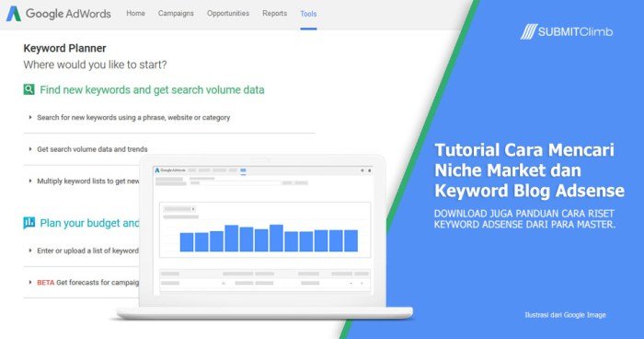
Task: Click the Tutorial Cara Mencari Niche Market title
Action: 529,170
